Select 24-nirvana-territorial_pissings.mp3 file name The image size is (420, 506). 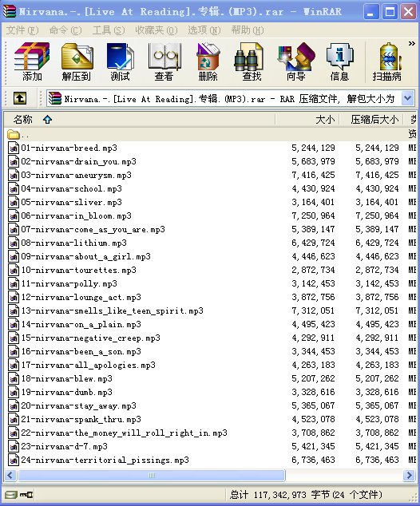[x=105, y=460]
